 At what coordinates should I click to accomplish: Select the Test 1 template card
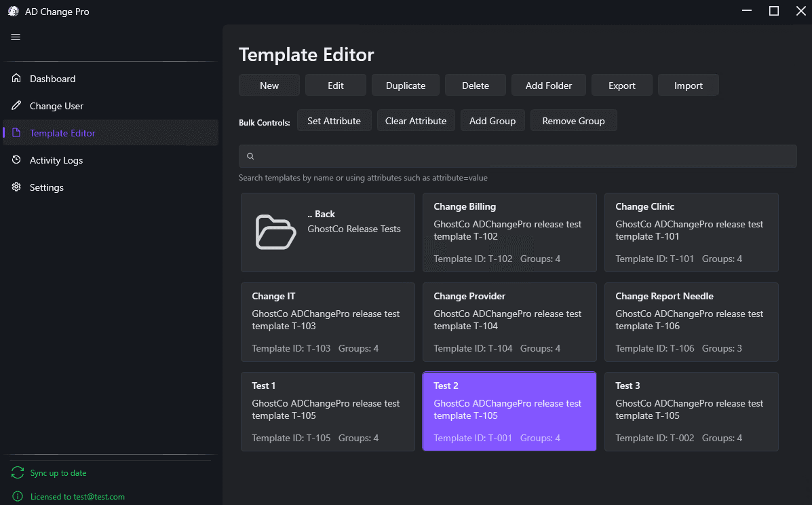pos(328,411)
